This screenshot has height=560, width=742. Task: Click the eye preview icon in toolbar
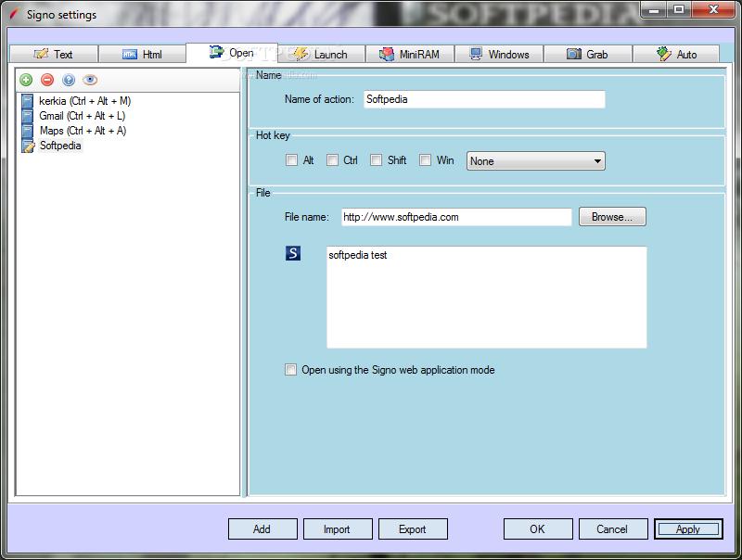click(x=90, y=80)
